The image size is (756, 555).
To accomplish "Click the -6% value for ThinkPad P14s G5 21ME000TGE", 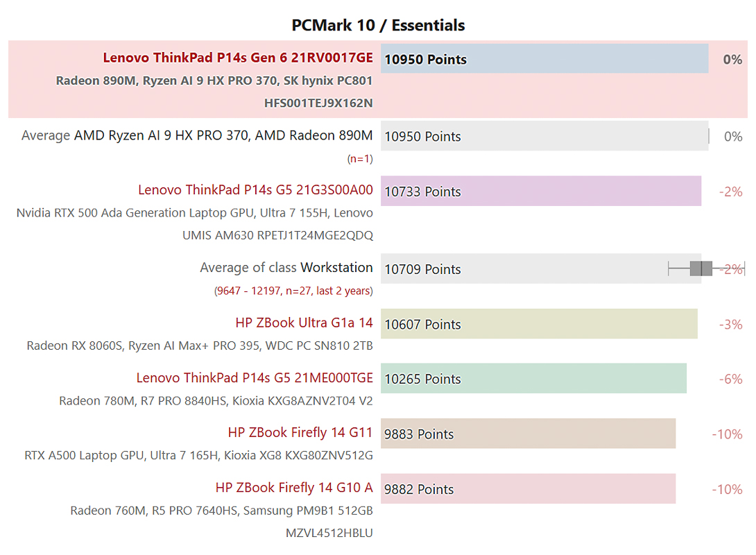I will tap(730, 379).
